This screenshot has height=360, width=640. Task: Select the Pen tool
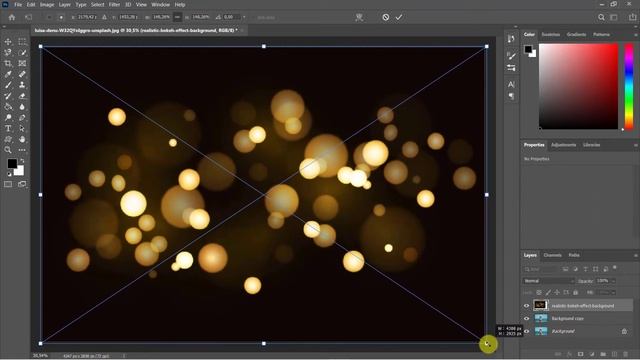pos(22,118)
